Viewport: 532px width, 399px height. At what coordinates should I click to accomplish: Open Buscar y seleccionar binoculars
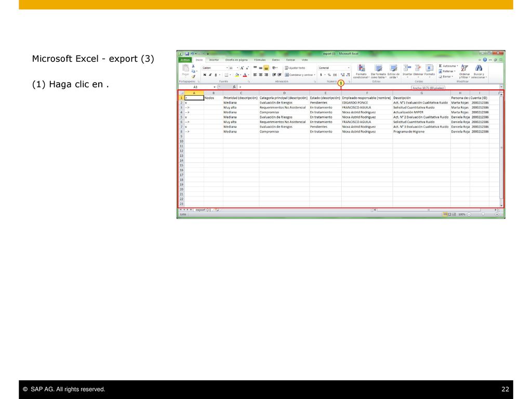point(478,72)
